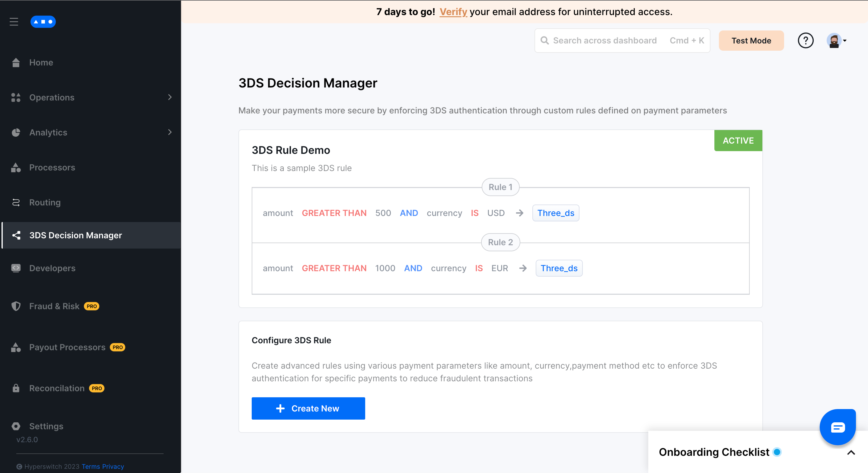Click the Verify email link
The image size is (868, 473).
453,12
